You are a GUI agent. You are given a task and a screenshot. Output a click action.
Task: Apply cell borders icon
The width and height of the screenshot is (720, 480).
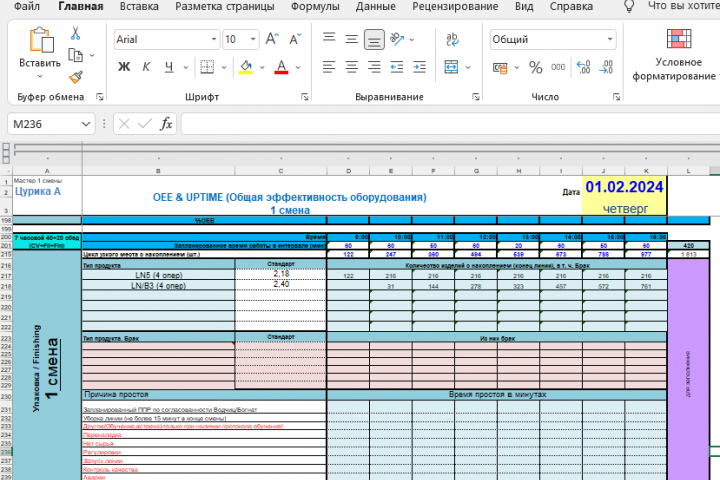pyautogui.click(x=207, y=67)
